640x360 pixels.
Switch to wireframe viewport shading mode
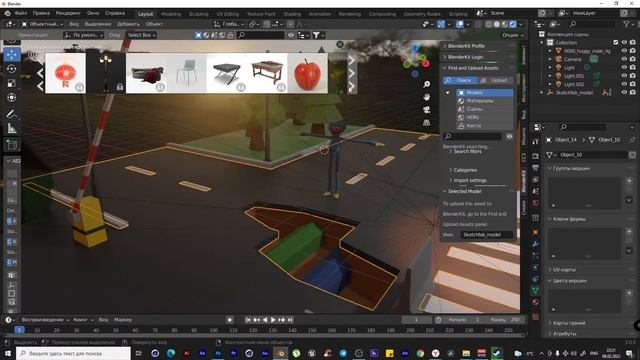[489, 24]
